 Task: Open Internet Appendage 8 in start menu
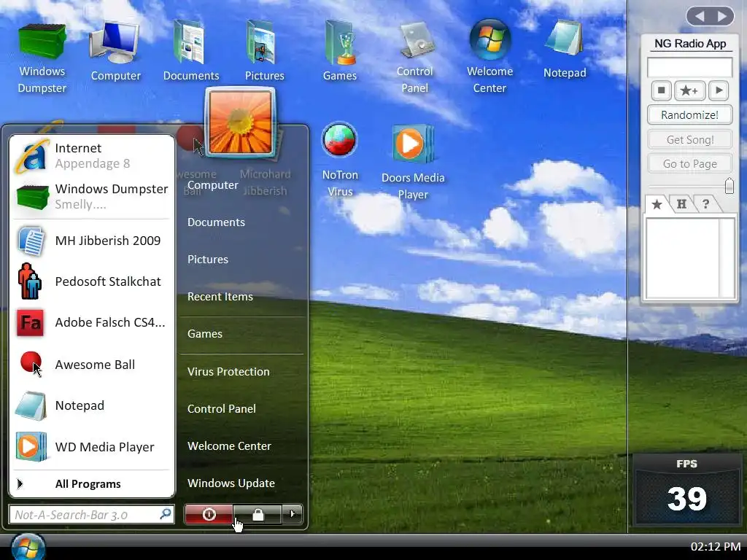click(91, 156)
